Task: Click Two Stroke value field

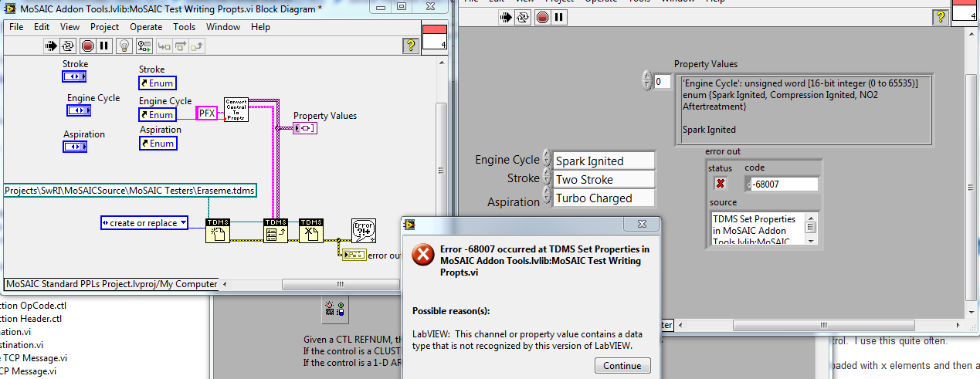Action: (604, 179)
